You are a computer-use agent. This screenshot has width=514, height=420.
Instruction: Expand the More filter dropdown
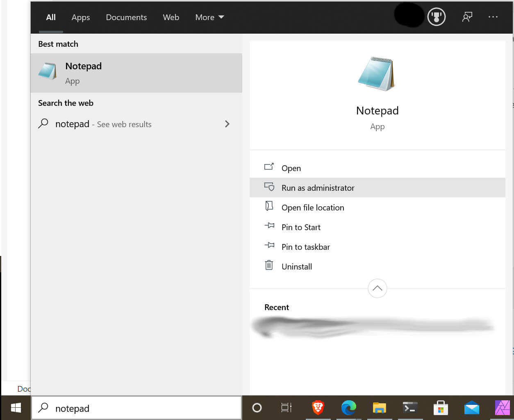click(x=209, y=17)
